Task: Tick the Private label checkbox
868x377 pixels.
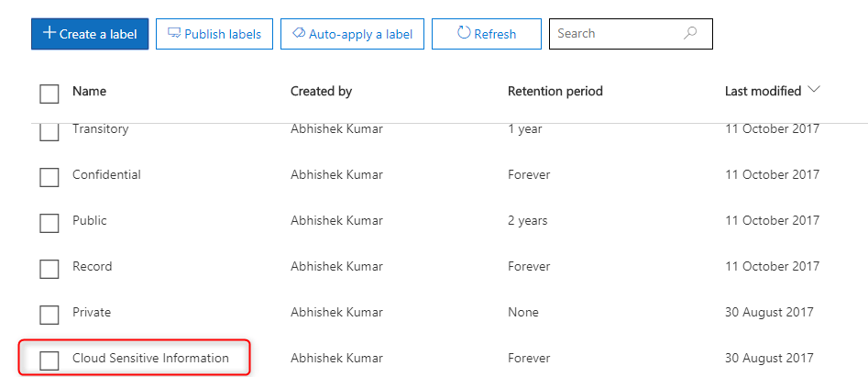Action: [49, 315]
